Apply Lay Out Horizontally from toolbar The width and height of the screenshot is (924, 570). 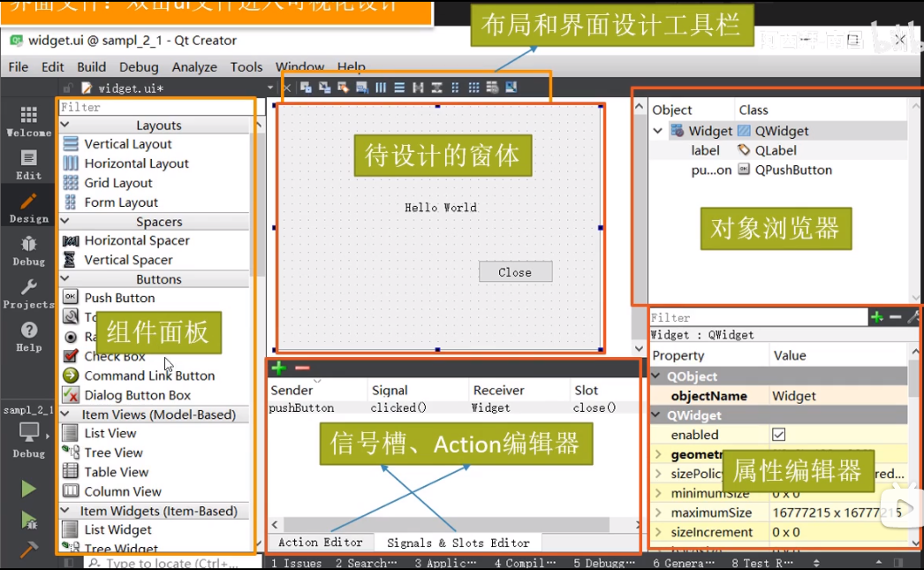click(381, 87)
